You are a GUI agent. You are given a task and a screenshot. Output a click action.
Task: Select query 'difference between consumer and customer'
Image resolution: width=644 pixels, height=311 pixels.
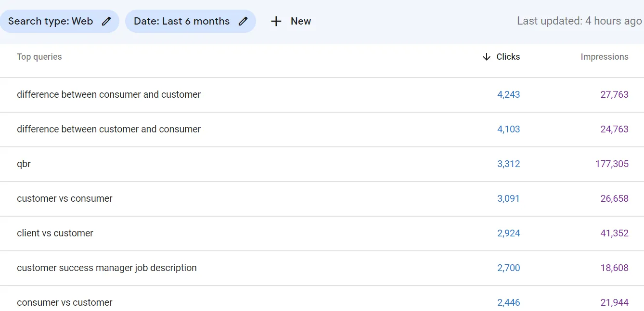tap(109, 94)
